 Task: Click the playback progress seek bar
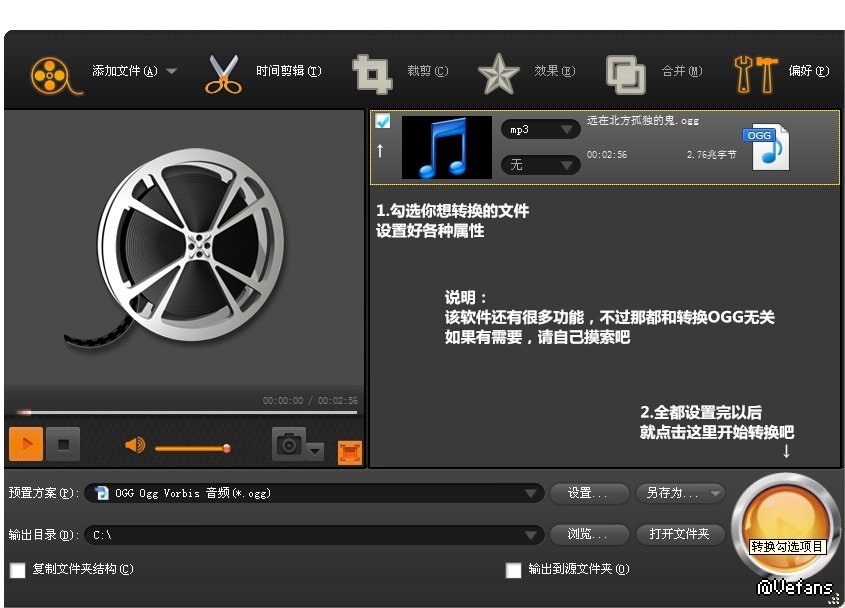pyautogui.click(x=186, y=413)
